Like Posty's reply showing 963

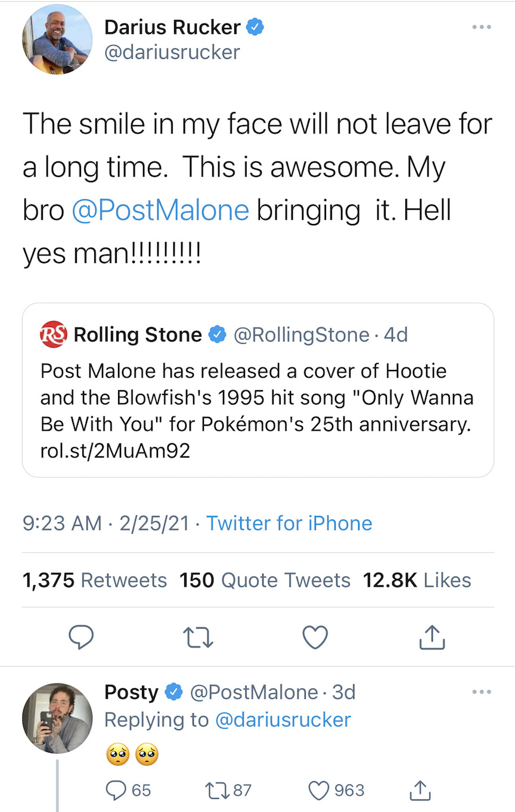[319, 790]
